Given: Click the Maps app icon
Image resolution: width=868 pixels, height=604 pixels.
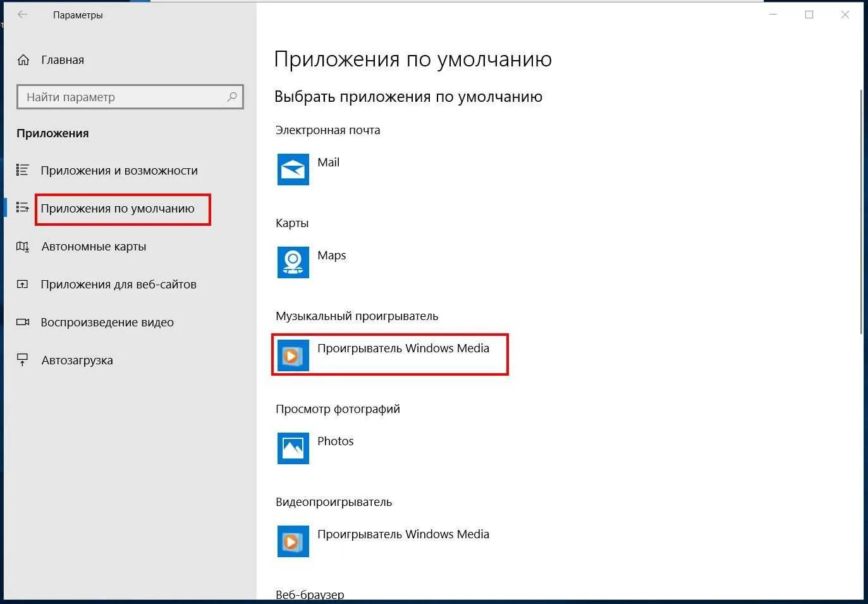Looking at the screenshot, I should (x=293, y=262).
